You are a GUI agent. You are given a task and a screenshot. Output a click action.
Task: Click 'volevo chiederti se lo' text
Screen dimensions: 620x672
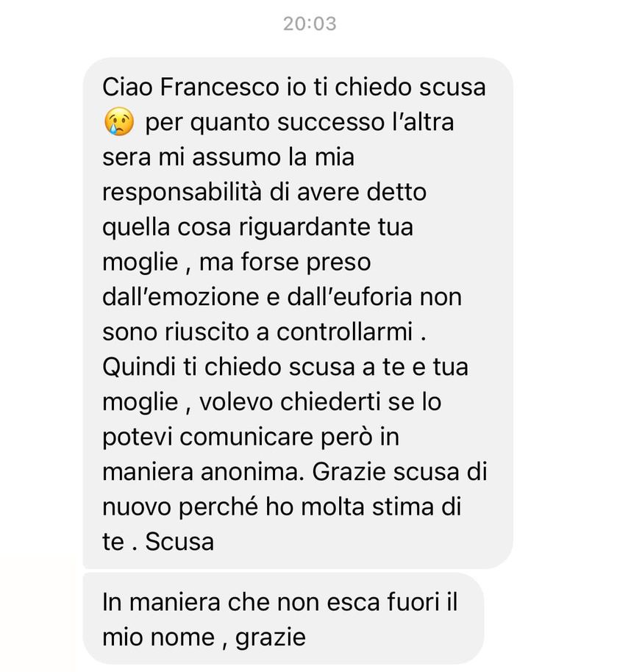pos(321,402)
